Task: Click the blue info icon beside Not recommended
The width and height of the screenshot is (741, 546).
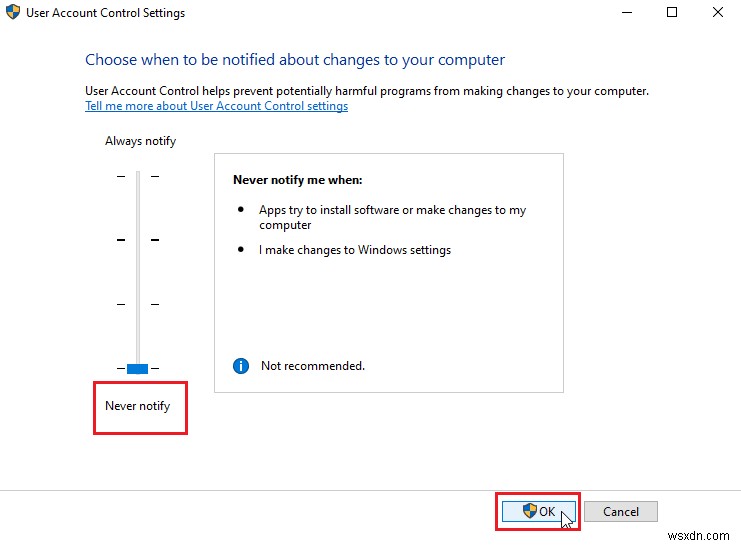Action: click(240, 366)
